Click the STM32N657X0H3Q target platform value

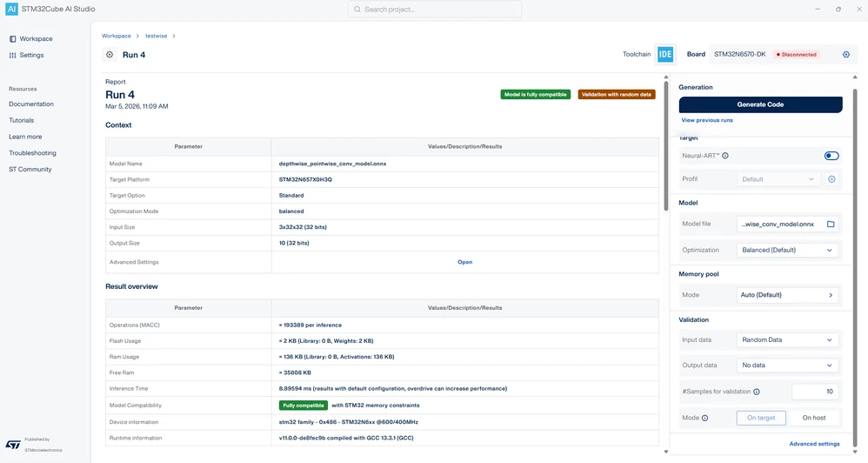(305, 180)
